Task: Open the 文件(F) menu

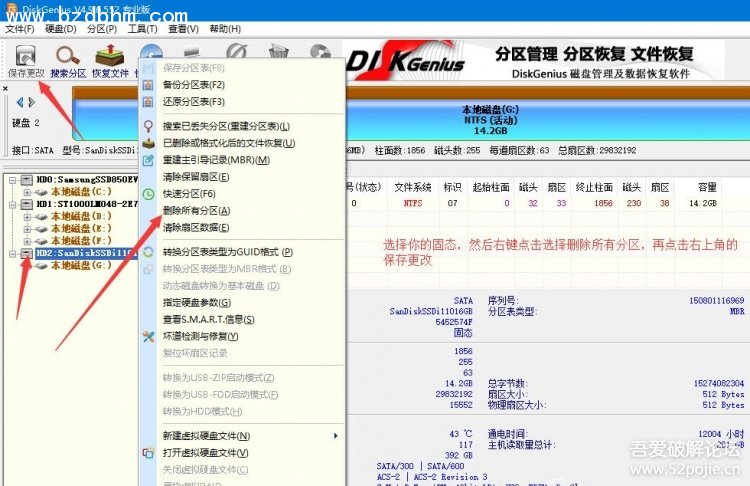Action: tap(20, 29)
